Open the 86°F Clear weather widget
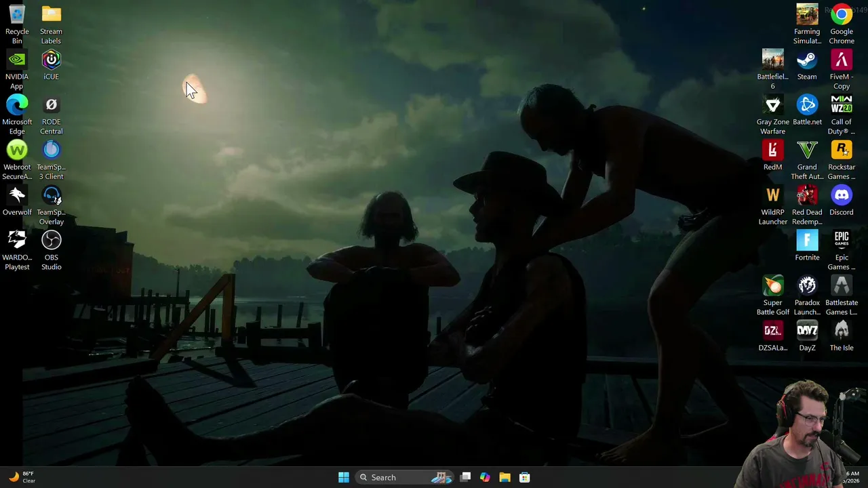 22,477
